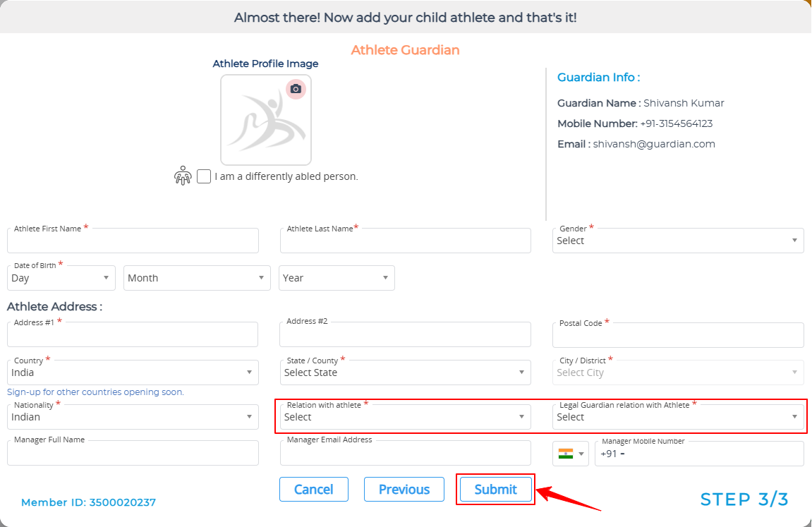The image size is (812, 527).
Task: Click the differently abled person icon
Action: (183, 176)
